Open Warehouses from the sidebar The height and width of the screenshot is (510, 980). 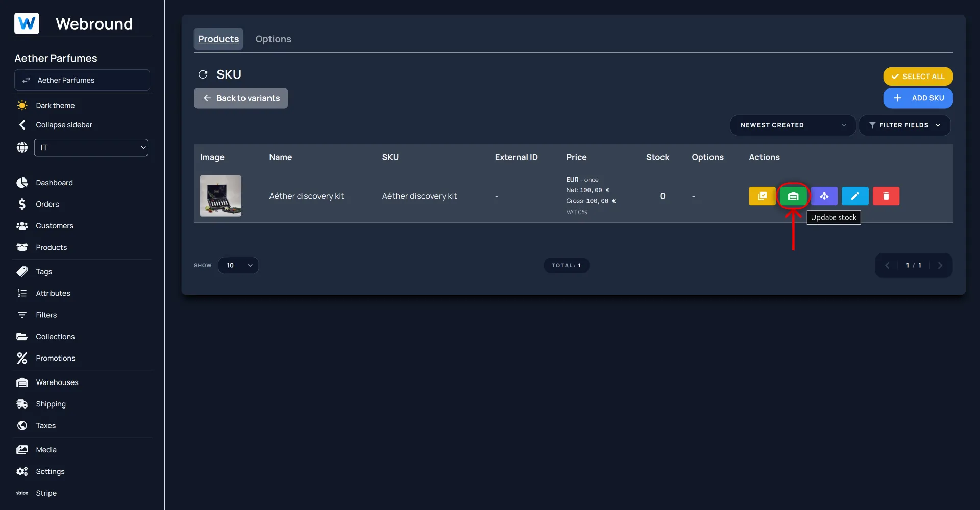(57, 382)
